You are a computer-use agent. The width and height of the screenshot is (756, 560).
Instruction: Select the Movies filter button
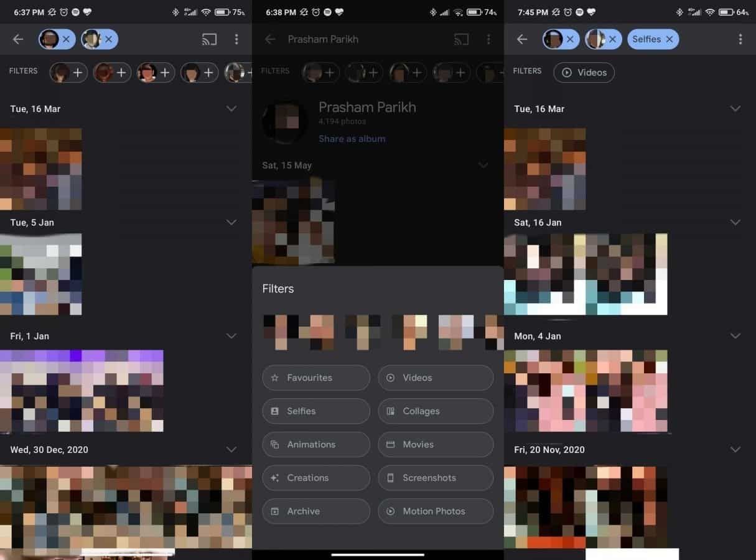(436, 444)
